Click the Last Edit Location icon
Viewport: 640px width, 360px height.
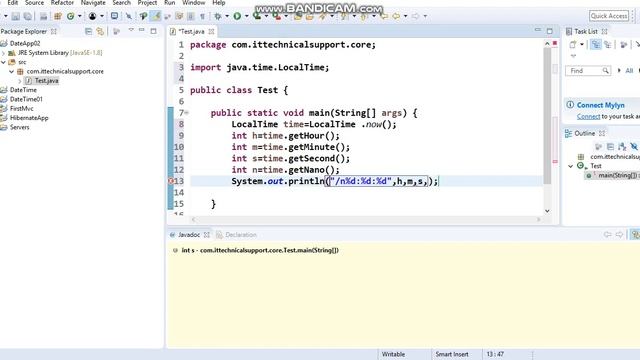[x=384, y=16]
